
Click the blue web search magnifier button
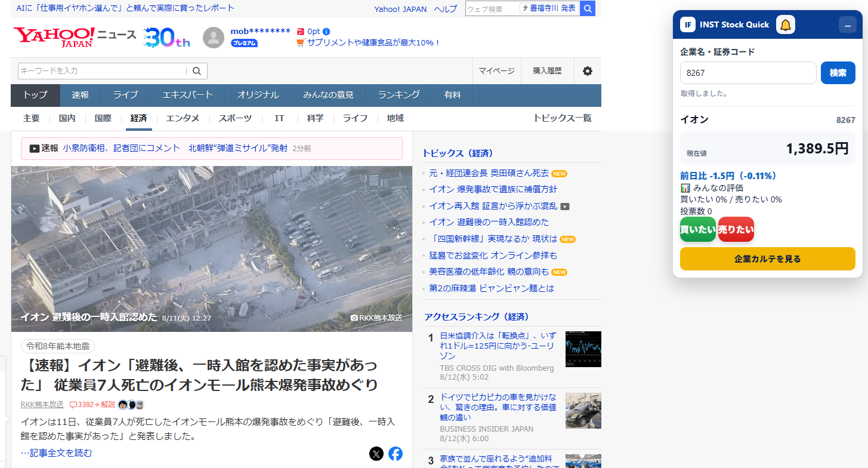pos(588,8)
